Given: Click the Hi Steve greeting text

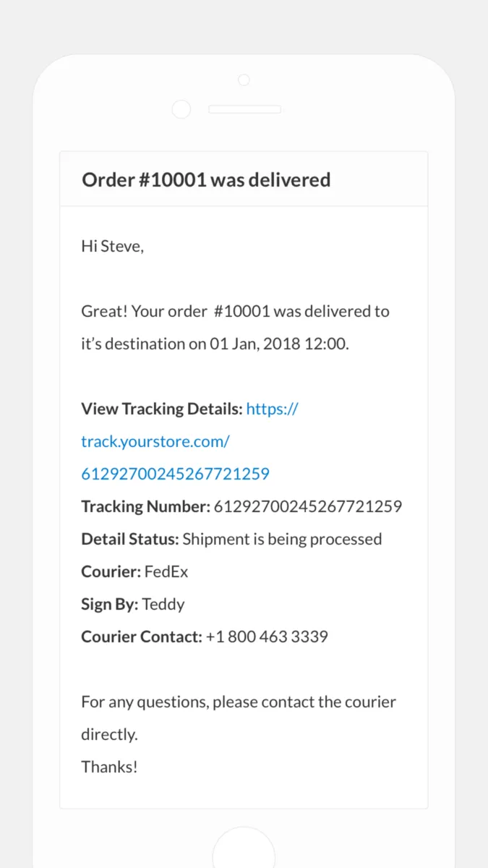Looking at the screenshot, I should (113, 246).
